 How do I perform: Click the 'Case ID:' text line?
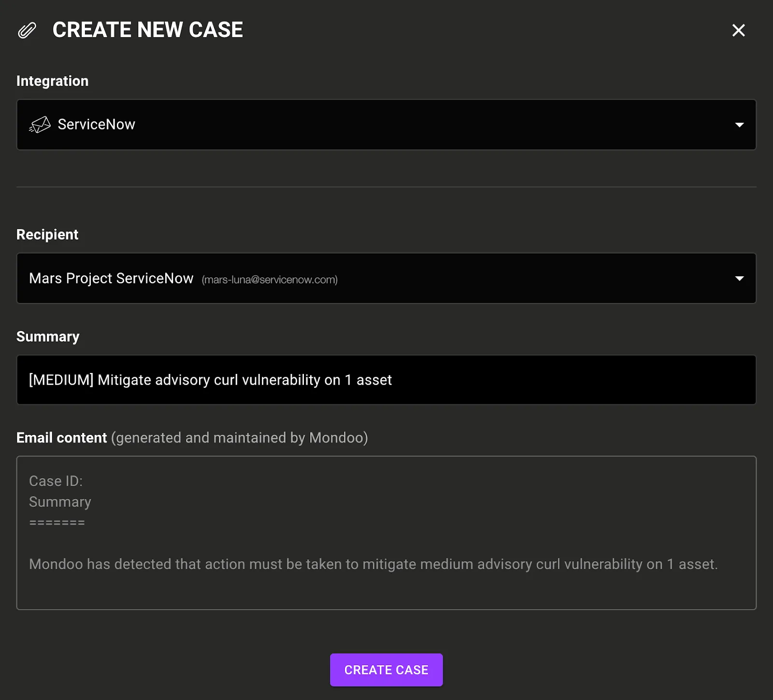point(56,481)
